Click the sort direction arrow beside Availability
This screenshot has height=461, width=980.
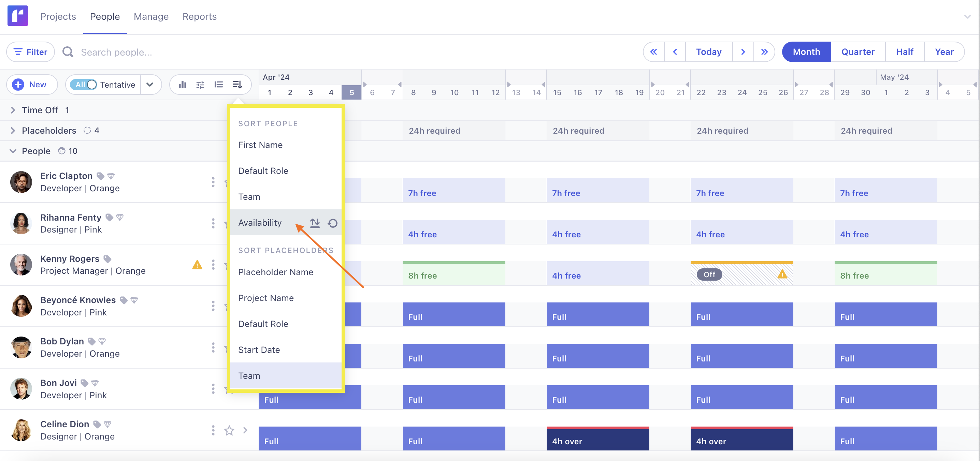tap(315, 223)
